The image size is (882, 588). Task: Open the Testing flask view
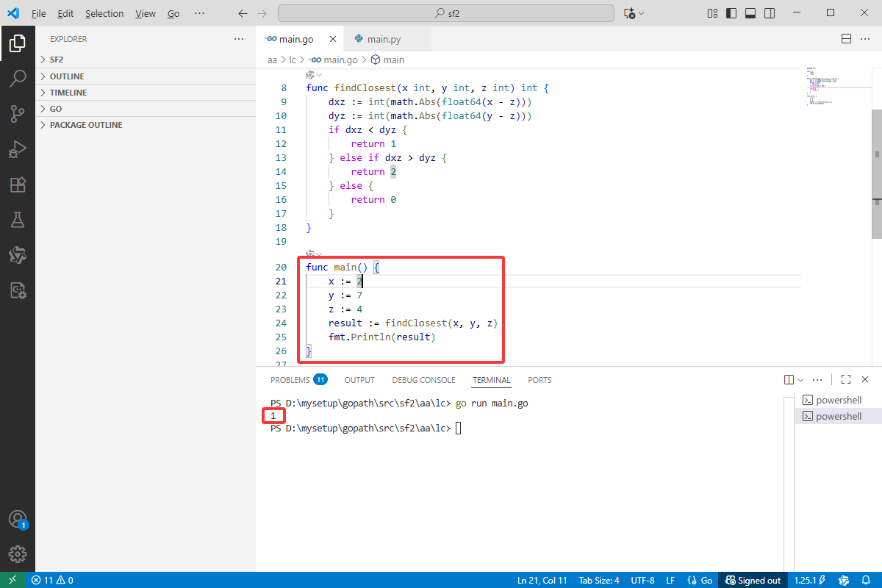[18, 220]
